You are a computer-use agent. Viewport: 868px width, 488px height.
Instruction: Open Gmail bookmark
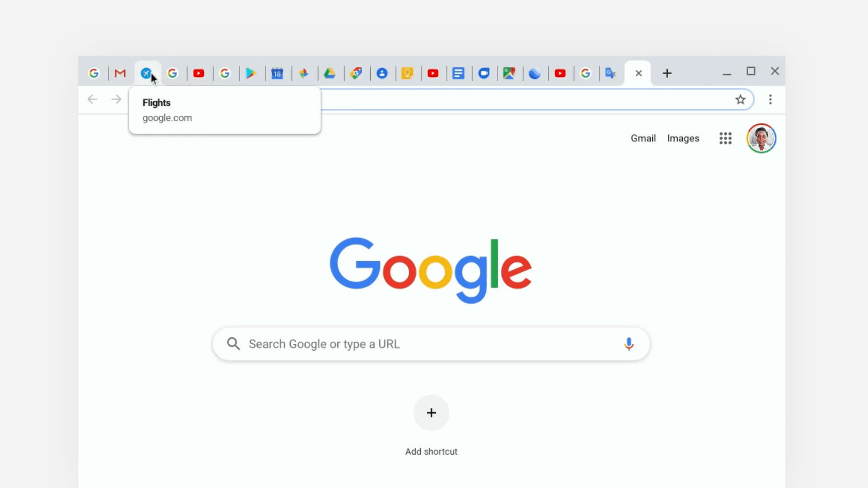coord(120,73)
